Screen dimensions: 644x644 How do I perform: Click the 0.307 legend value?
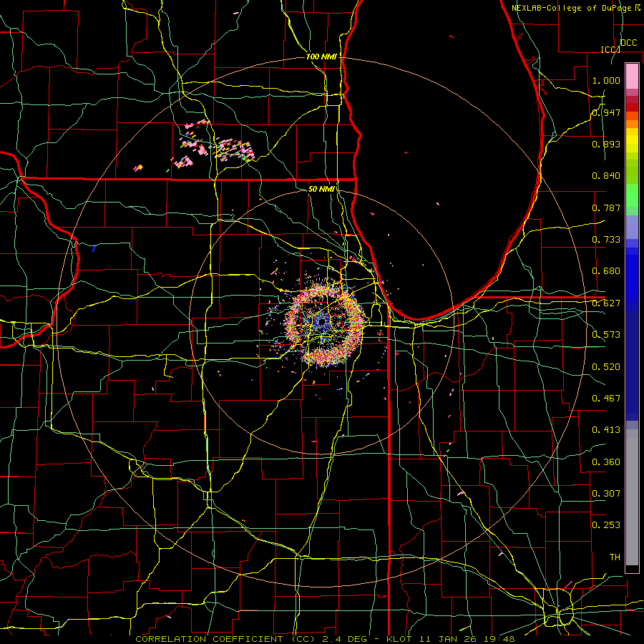tap(606, 494)
